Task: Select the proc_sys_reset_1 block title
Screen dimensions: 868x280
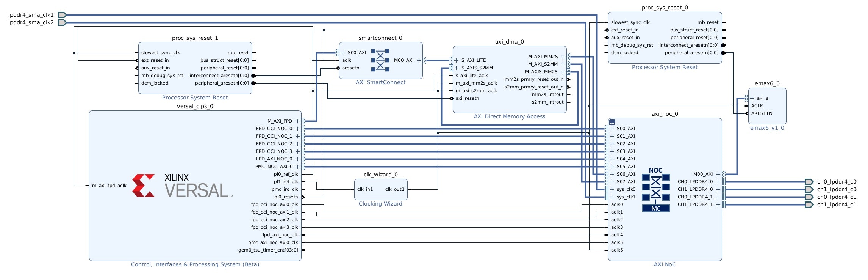Action: (x=195, y=38)
